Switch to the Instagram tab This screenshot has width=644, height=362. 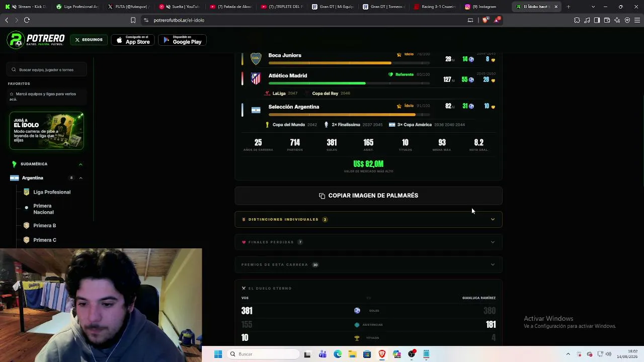[x=486, y=7]
